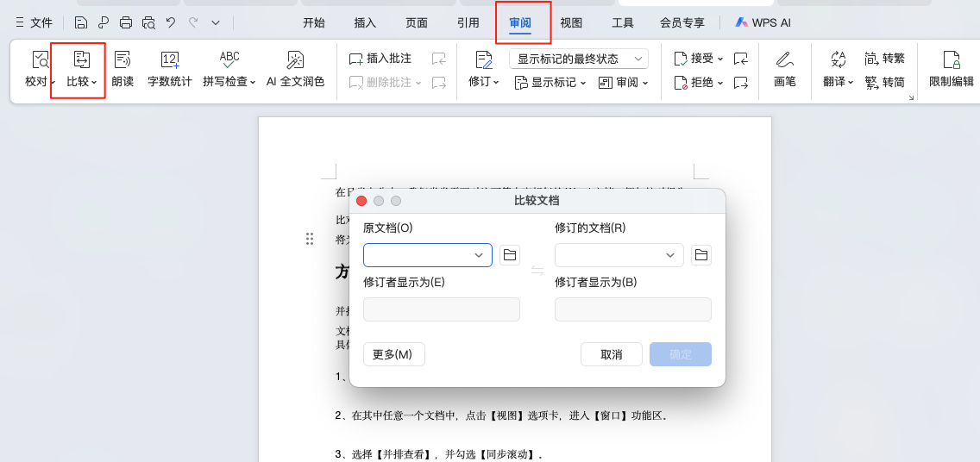Launch AI 全文润色
This screenshot has width=980, height=462.
tap(296, 69)
